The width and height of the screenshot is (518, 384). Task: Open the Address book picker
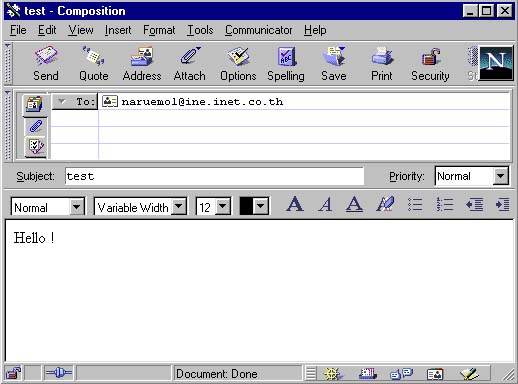pyautogui.click(x=142, y=64)
